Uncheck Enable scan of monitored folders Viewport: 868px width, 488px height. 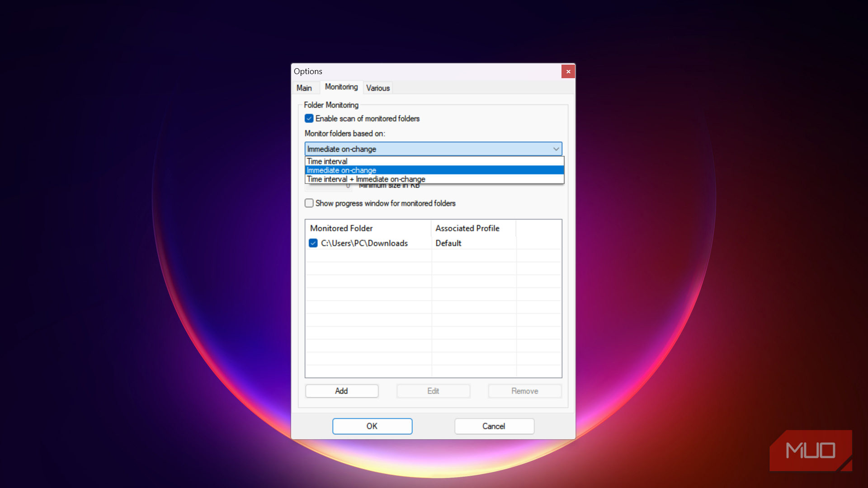(x=309, y=118)
